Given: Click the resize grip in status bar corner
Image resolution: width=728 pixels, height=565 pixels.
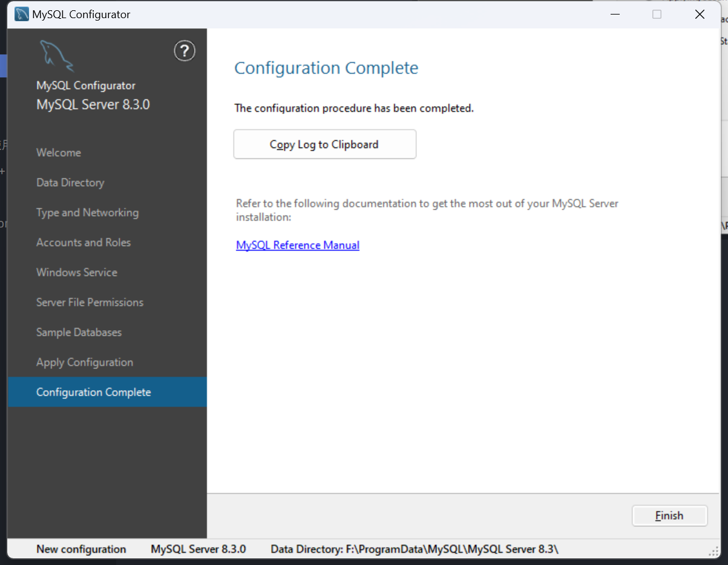Looking at the screenshot, I should (713, 550).
